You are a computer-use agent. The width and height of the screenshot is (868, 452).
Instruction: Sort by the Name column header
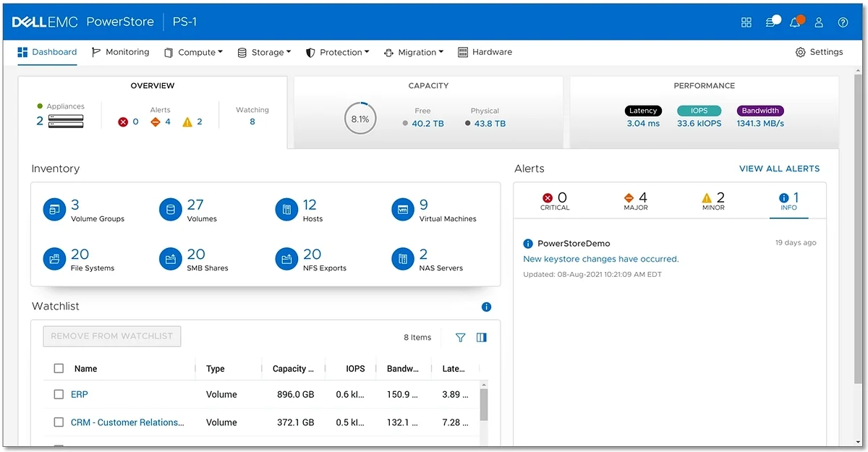coord(85,369)
